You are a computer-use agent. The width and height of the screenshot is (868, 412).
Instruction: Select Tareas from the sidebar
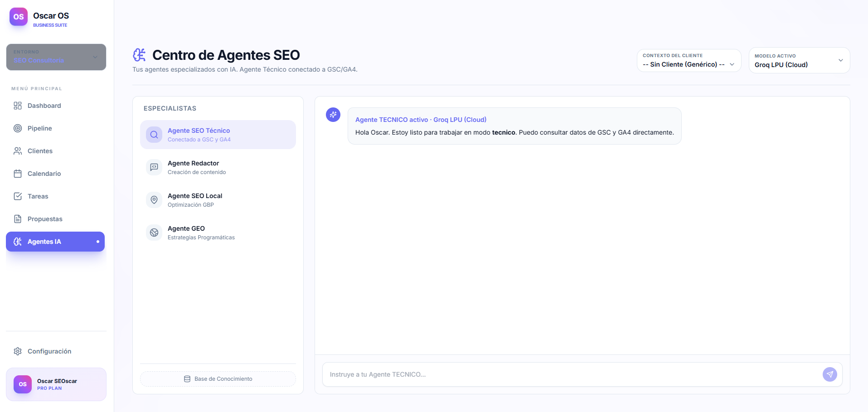point(38,196)
